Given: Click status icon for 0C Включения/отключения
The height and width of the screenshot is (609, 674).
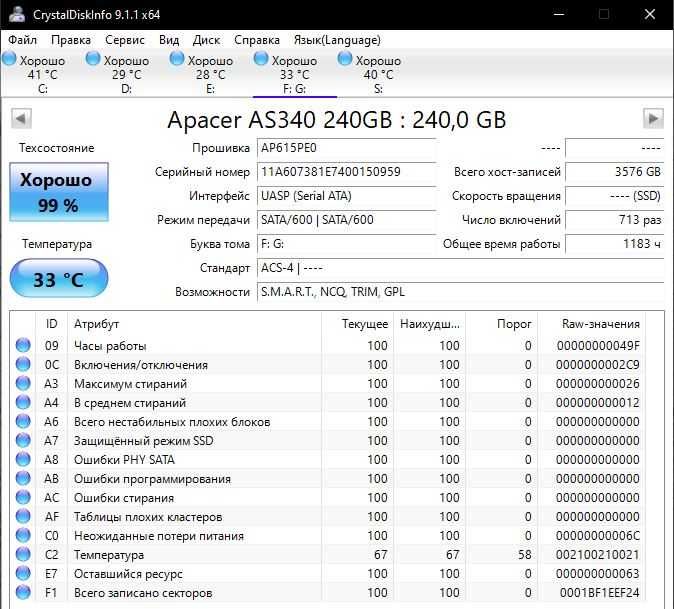Looking at the screenshot, I should (23, 364).
